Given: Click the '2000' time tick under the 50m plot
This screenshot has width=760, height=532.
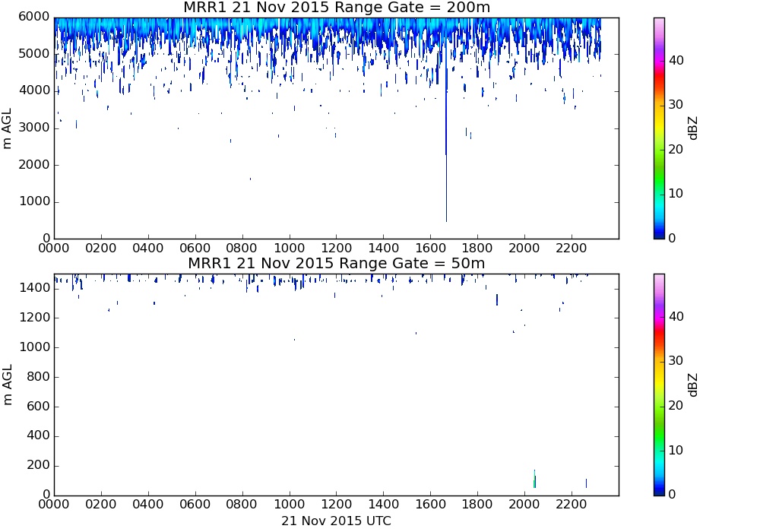Looking at the screenshot, I should [524, 505].
